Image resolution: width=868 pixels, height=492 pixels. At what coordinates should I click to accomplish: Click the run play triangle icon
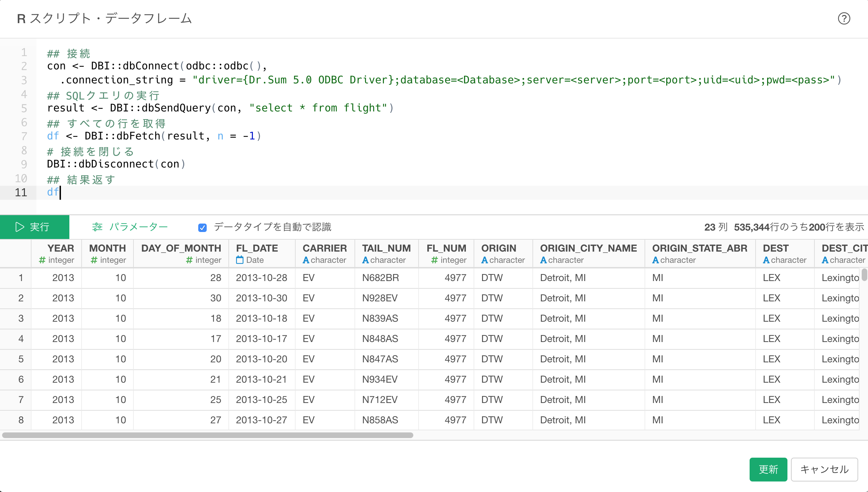[20, 227]
